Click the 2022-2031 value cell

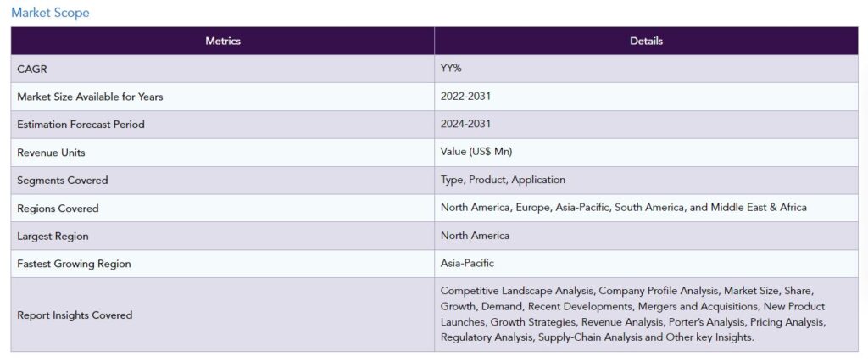(465, 97)
